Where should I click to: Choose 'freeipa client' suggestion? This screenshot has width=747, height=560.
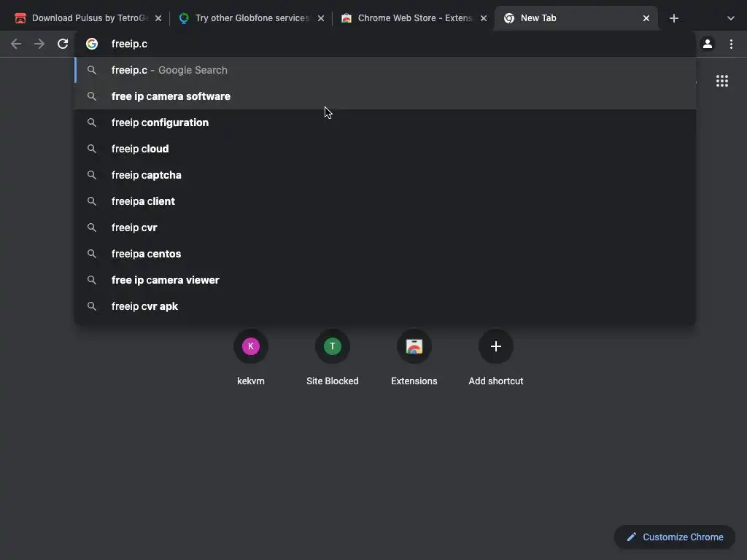pyautogui.click(x=385, y=201)
